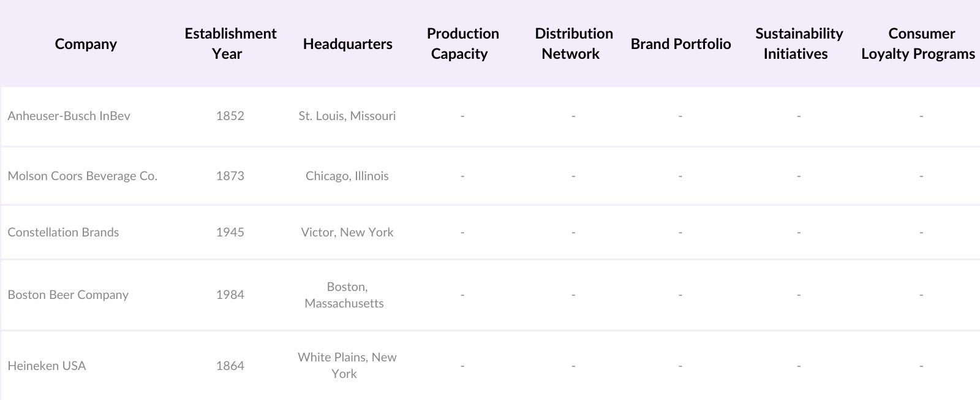Image resolution: width=980 pixels, height=400 pixels.
Task: Select the White Plains, New York cell
Action: point(347,365)
